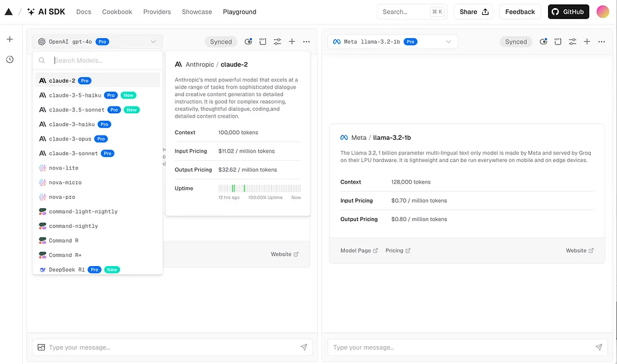Click the GitHub button
This screenshot has height=364, width=617.
[x=568, y=12]
